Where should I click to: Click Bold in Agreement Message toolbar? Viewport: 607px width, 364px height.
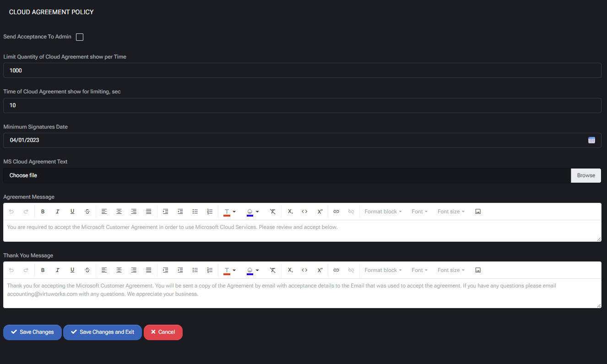pos(43,212)
